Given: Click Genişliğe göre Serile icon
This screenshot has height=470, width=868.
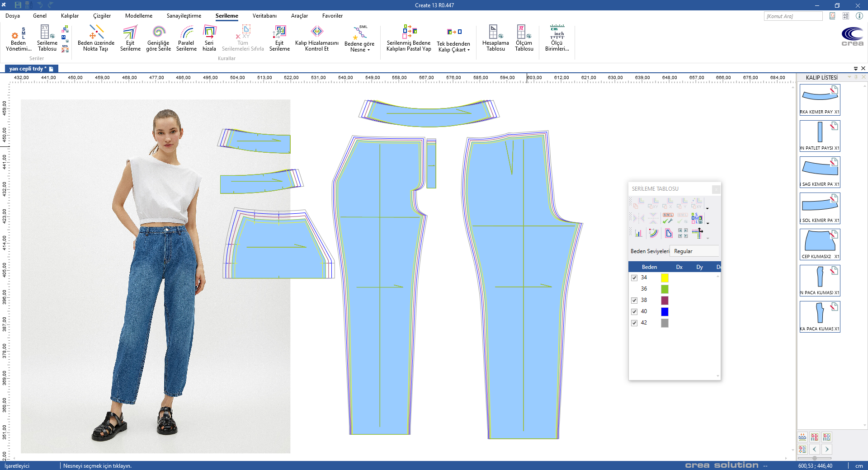Looking at the screenshot, I should click(x=158, y=38).
